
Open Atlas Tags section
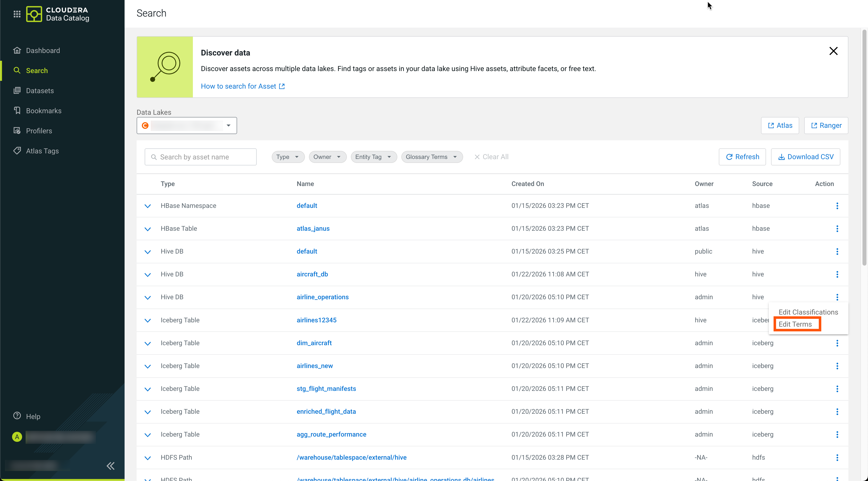coord(42,151)
